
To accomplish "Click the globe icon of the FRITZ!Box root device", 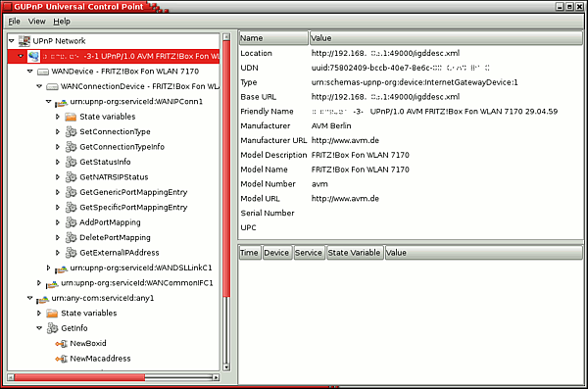I will tap(33, 56).
